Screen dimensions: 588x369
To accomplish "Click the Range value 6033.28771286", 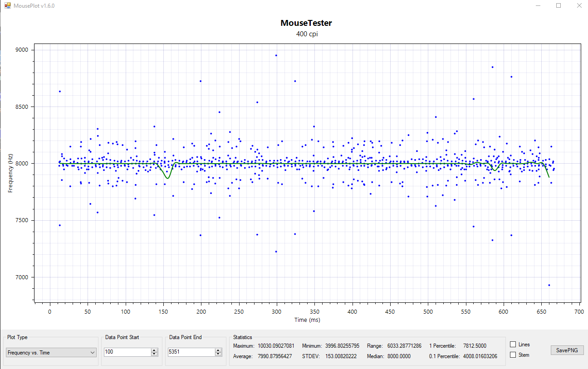I will [x=404, y=346].
